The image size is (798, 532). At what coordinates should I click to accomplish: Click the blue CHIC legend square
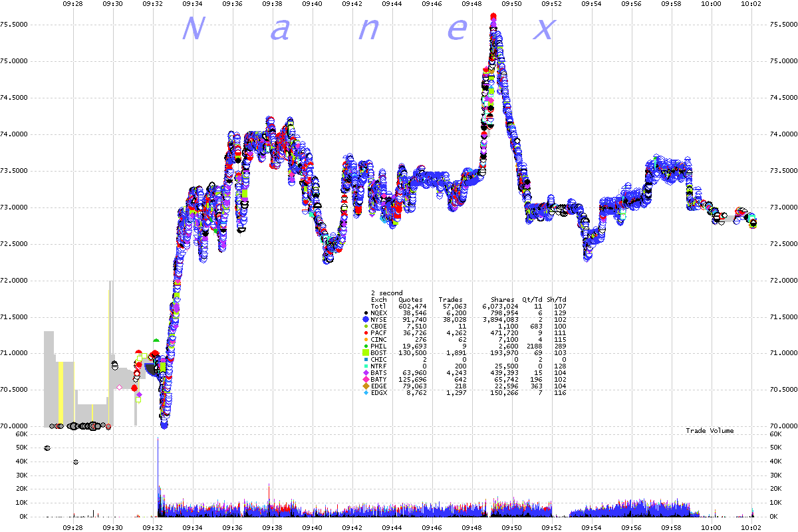click(x=365, y=359)
